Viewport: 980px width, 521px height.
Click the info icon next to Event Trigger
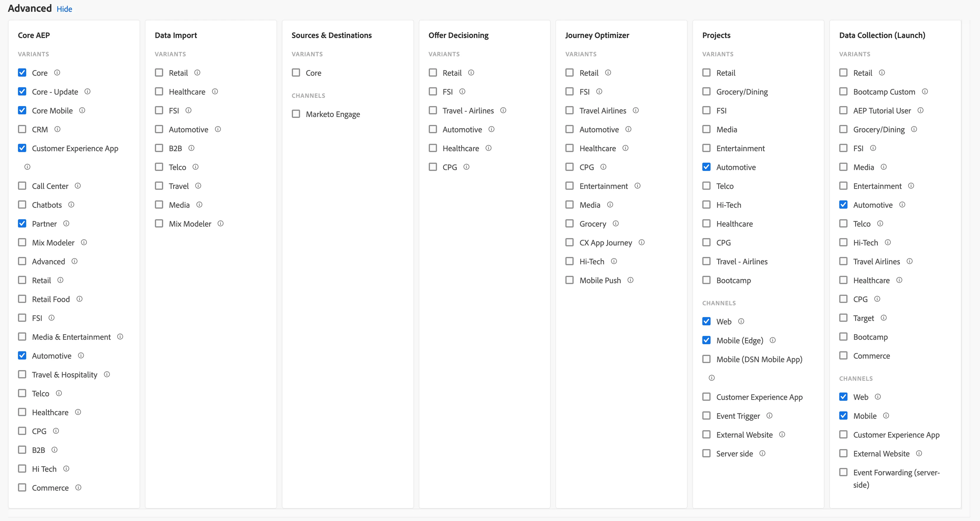769,416
